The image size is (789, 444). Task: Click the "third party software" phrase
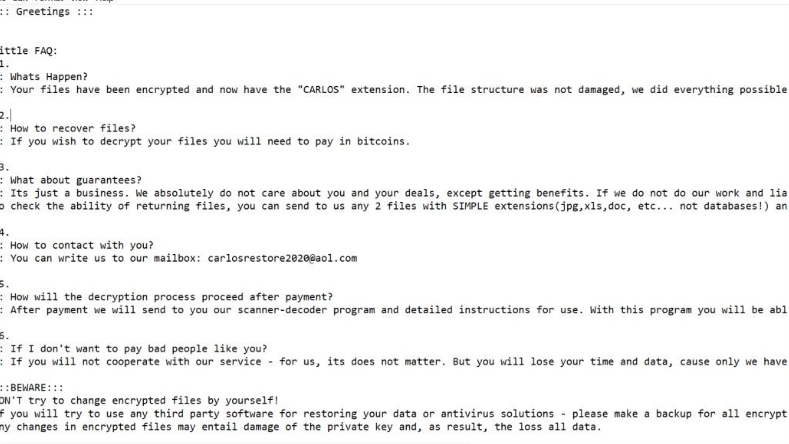212,414
